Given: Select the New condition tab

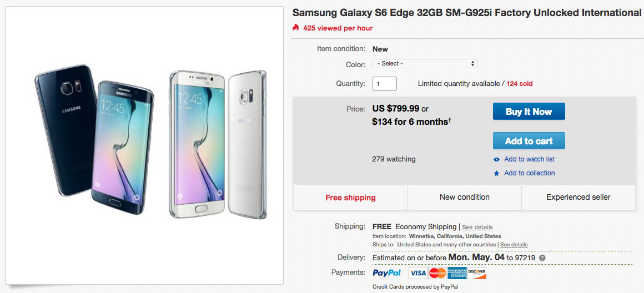Looking at the screenshot, I should (x=465, y=197).
